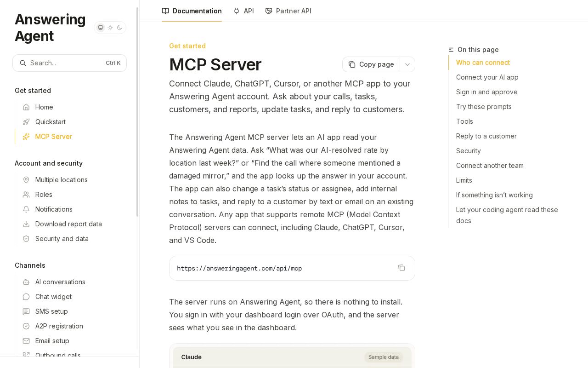
Task: Click the Get started breadcrumb label
Action: (x=187, y=46)
